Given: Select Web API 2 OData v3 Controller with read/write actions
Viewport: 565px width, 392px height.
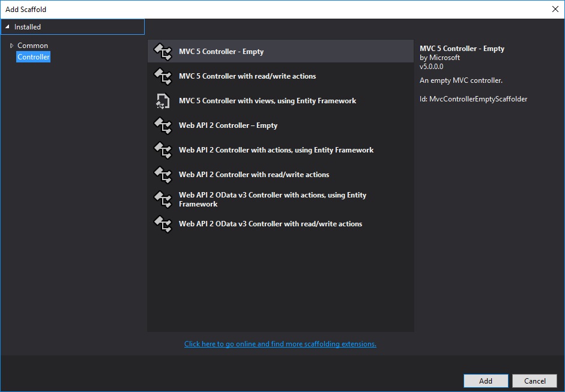Looking at the screenshot, I should click(x=270, y=224).
